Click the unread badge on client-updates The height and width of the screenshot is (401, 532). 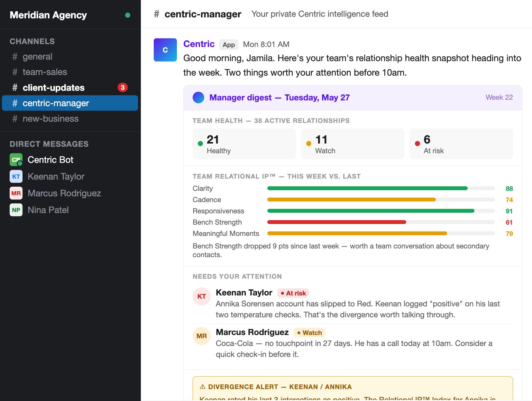click(x=123, y=88)
